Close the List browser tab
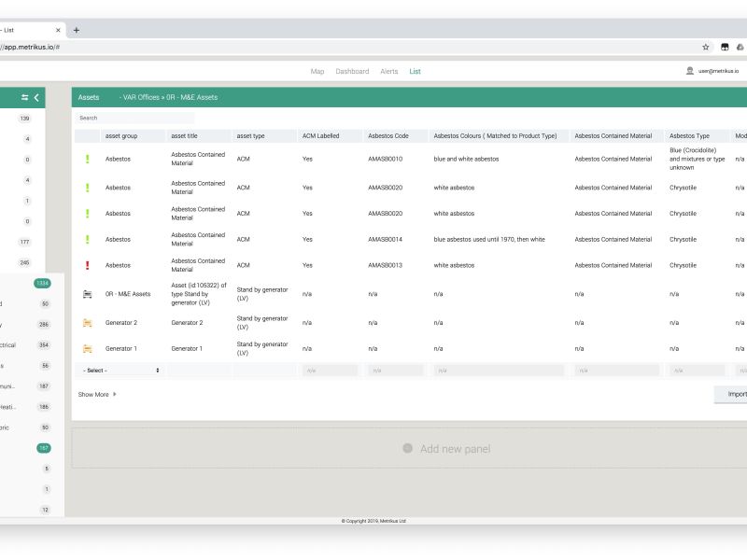 (58, 30)
